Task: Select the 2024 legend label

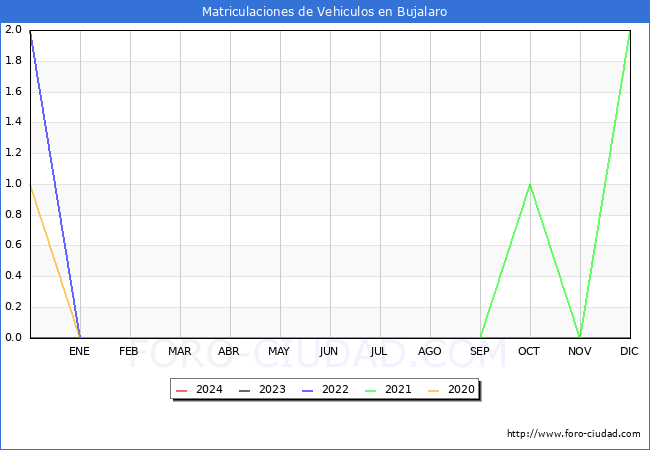Action: 209,390
